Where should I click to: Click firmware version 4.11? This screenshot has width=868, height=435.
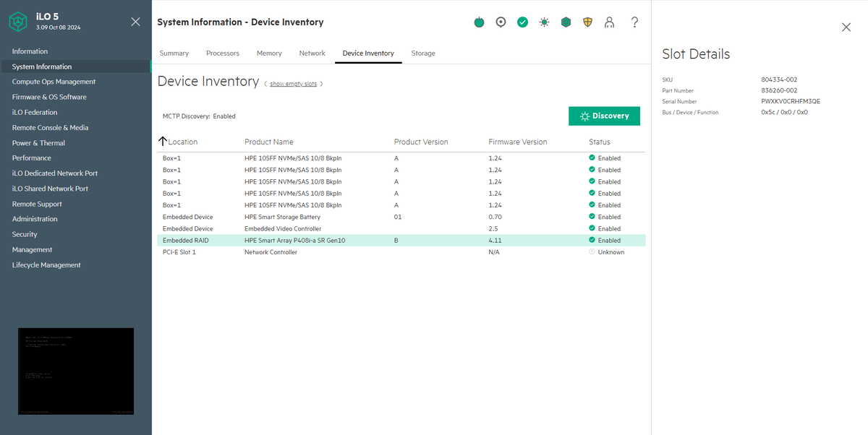[495, 240]
